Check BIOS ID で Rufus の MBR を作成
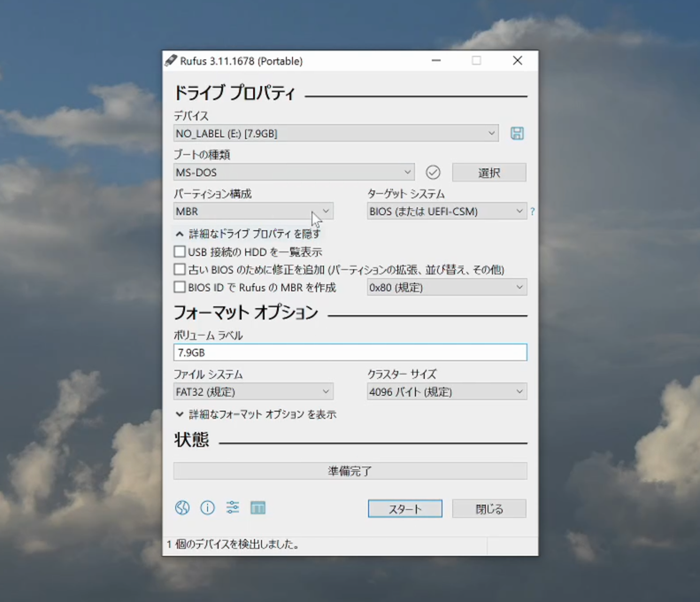 [180, 287]
